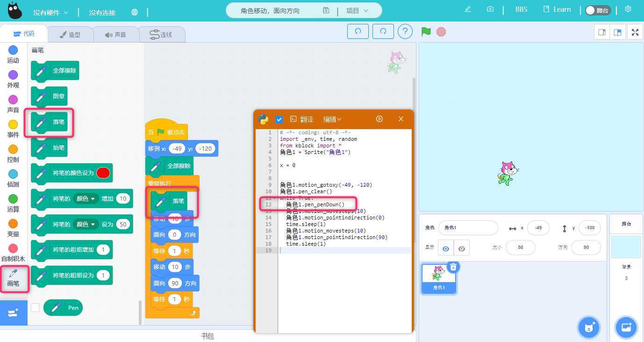Select the 侦测 sensing category
This screenshot has width=644, height=342.
(13, 179)
